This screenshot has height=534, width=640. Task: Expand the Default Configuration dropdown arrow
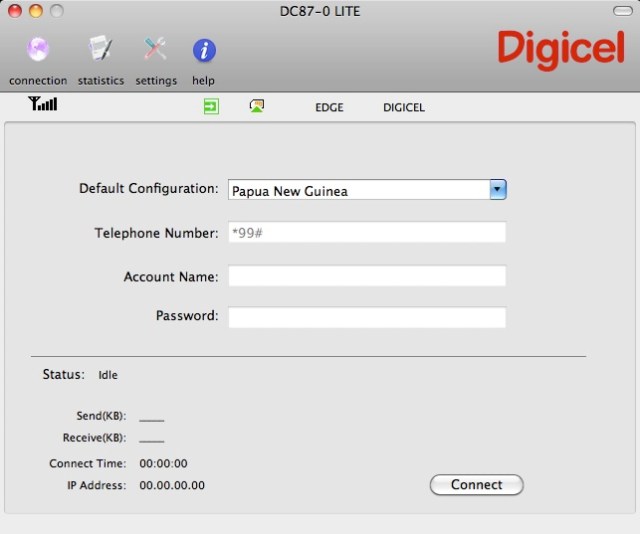tap(497, 190)
